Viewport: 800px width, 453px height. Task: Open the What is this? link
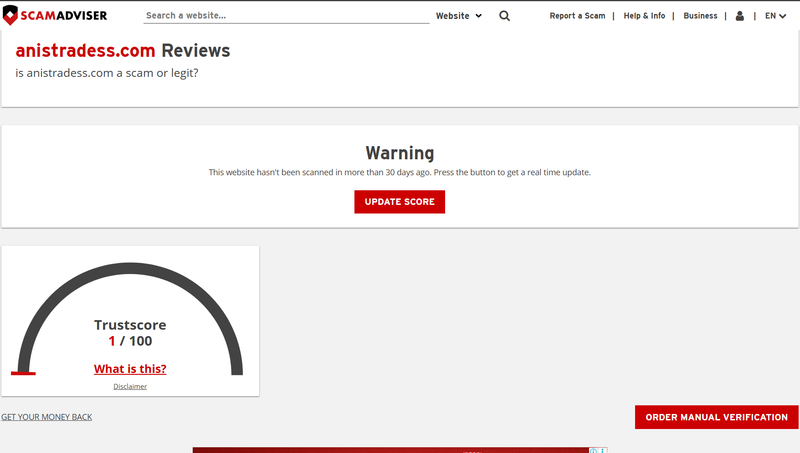coord(130,369)
